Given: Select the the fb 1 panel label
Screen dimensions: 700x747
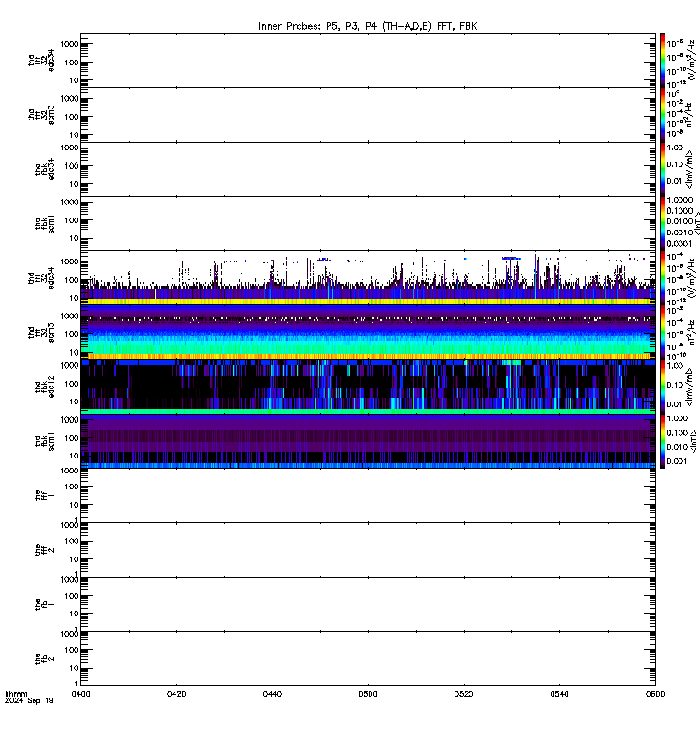Looking at the screenshot, I should pyautogui.click(x=45, y=604).
